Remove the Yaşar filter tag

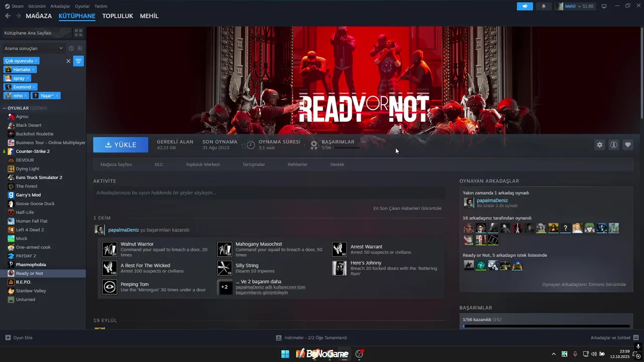(57, 96)
